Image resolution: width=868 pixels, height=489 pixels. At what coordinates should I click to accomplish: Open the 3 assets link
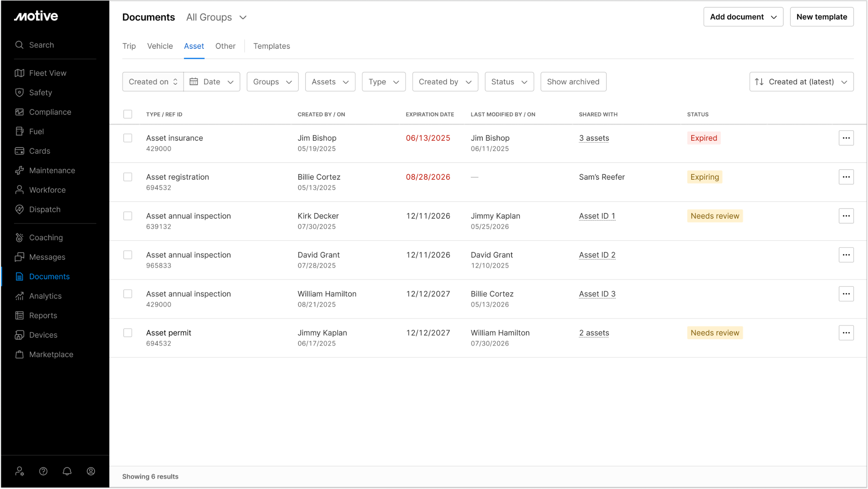coord(594,138)
